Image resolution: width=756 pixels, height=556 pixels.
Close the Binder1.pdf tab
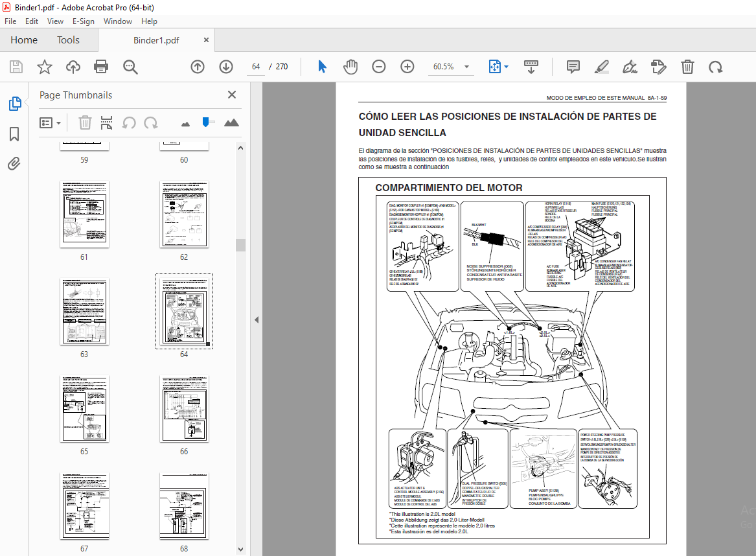207,40
